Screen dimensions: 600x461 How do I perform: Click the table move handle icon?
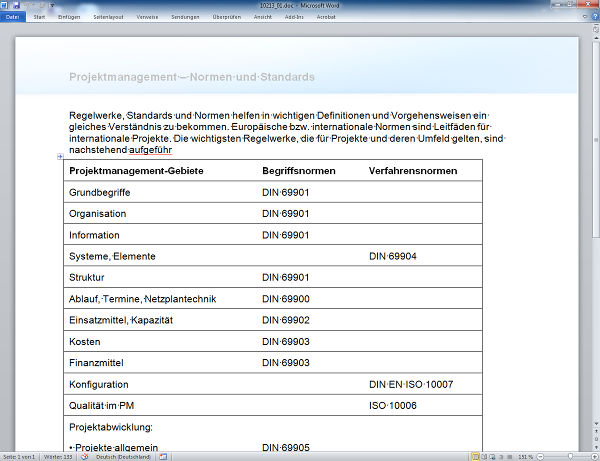coord(60,157)
